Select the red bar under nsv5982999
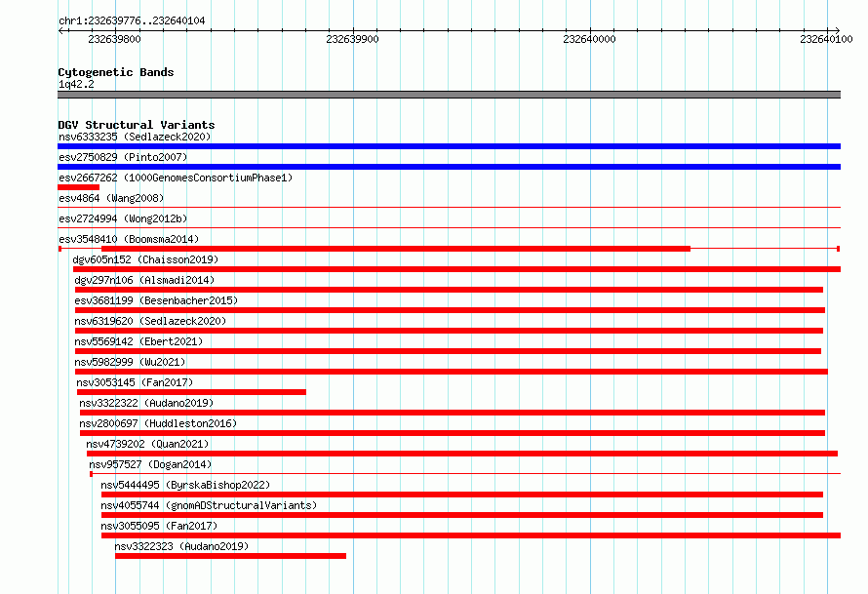The width and height of the screenshot is (868, 594). (x=452, y=372)
